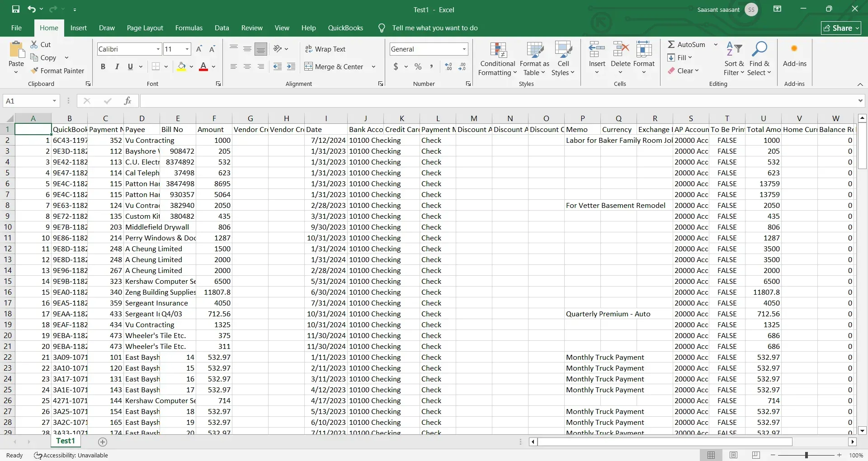
Task: Apply red Font Color swatch
Action: click(203, 67)
